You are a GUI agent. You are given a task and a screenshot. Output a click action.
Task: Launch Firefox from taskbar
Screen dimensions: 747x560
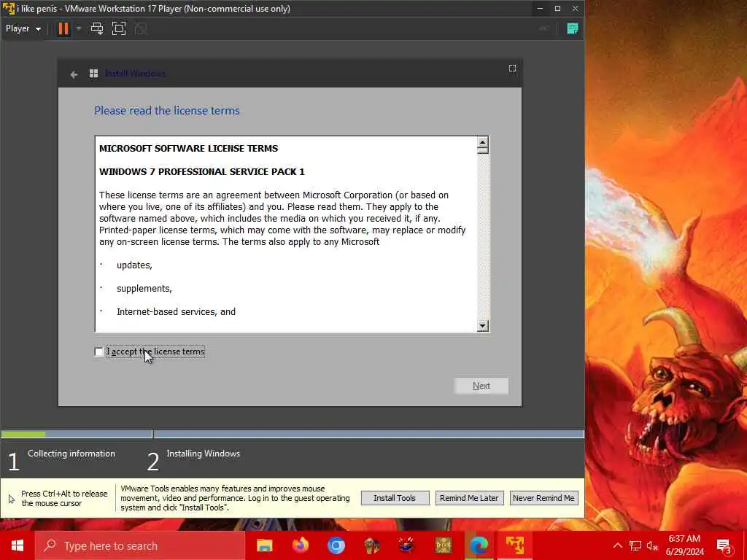point(300,545)
